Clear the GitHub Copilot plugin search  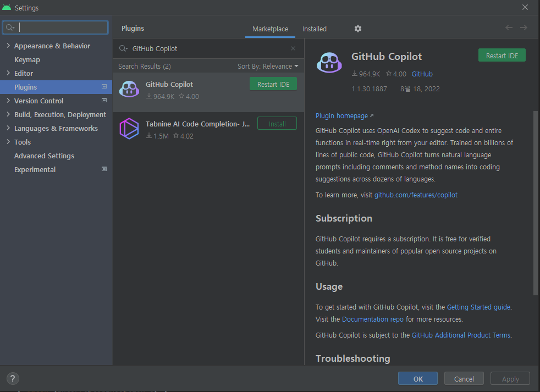[x=293, y=48]
